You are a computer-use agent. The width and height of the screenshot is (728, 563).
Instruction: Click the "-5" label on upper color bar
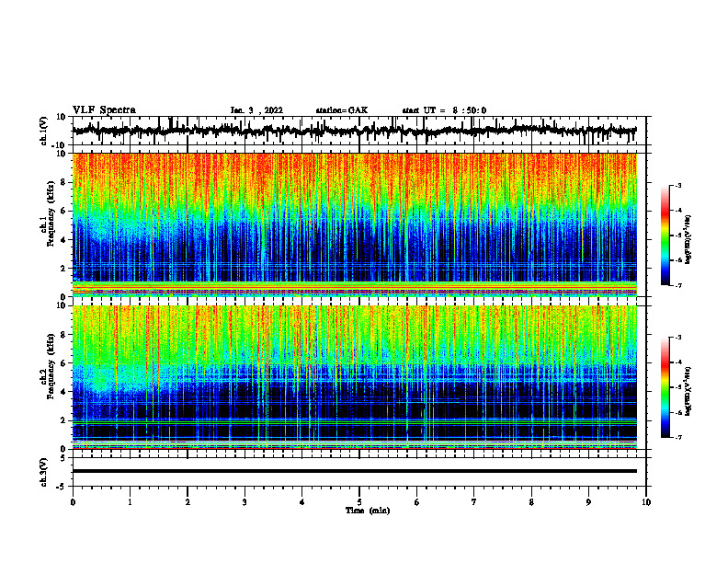tap(678, 236)
